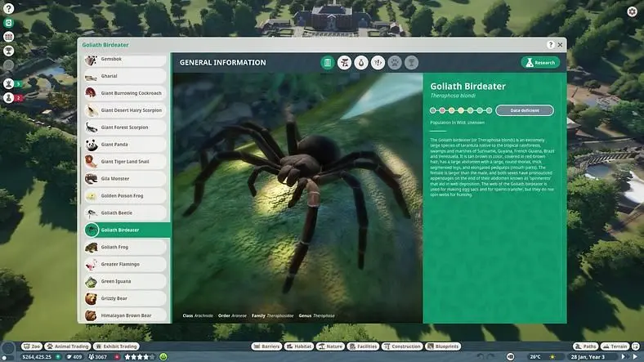Click the green smiley happiness icon
The height and width of the screenshot is (362, 644).
tap(163, 356)
